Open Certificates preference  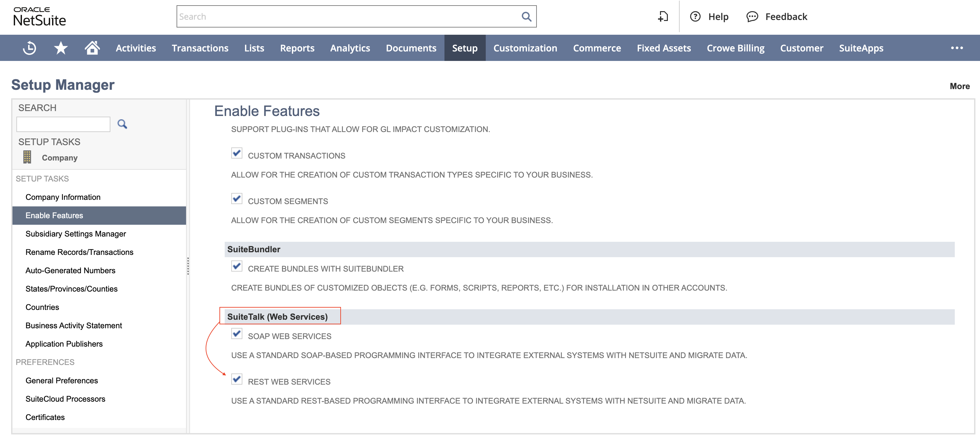coord(45,417)
